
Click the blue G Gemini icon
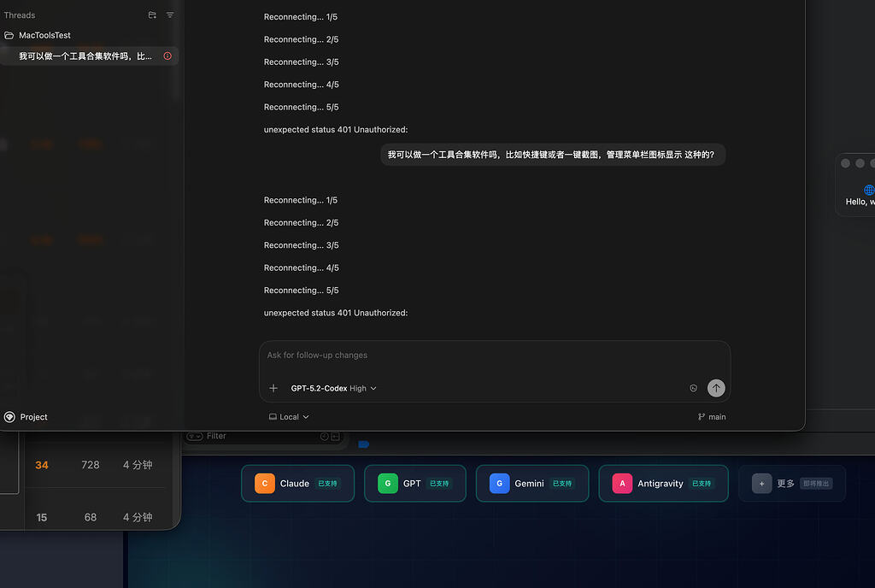click(499, 483)
